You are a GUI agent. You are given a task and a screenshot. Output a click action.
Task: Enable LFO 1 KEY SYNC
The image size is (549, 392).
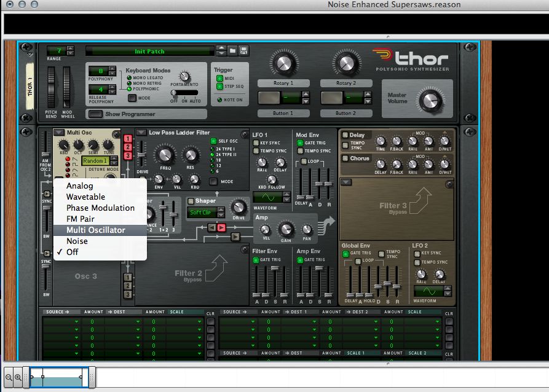pos(256,143)
